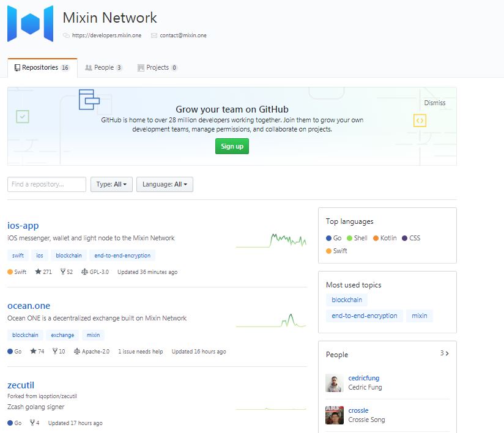Click the contact@mixin.one email link
Screen dimensions: 504x433
click(x=183, y=35)
